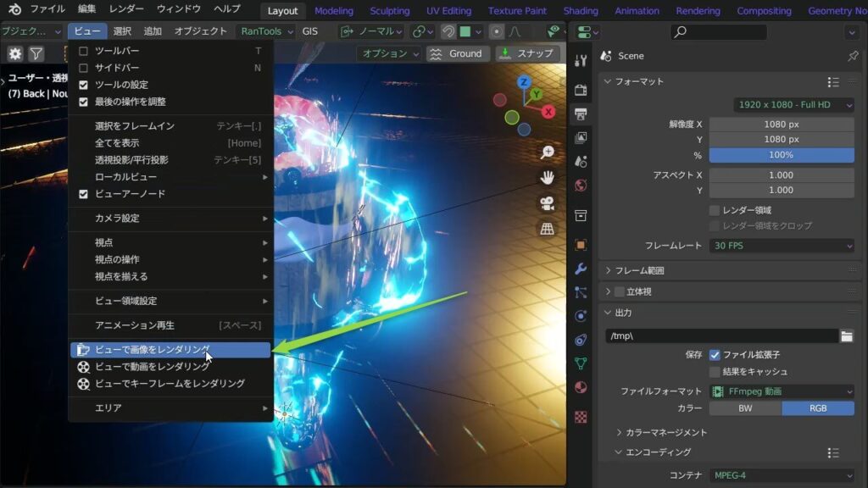Click the blue Z axis gizmo
Viewport: 868px width, 488px height.
[x=524, y=82]
